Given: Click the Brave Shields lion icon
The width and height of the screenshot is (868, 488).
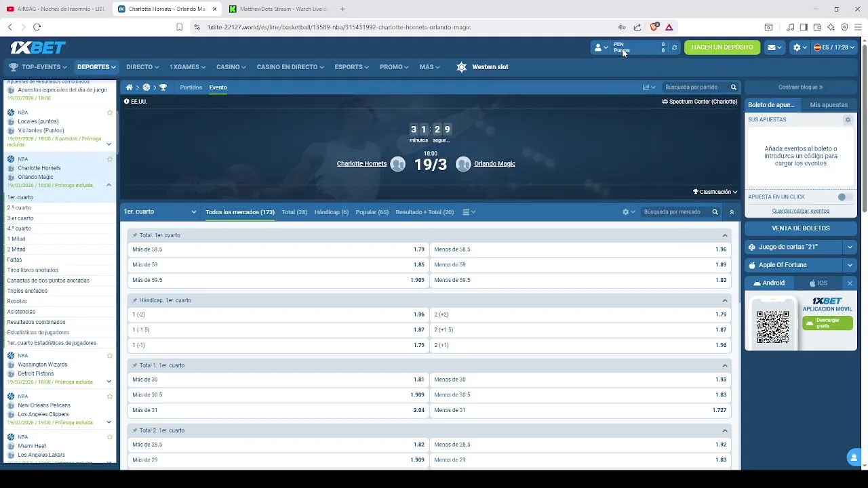Looking at the screenshot, I should tap(654, 27).
